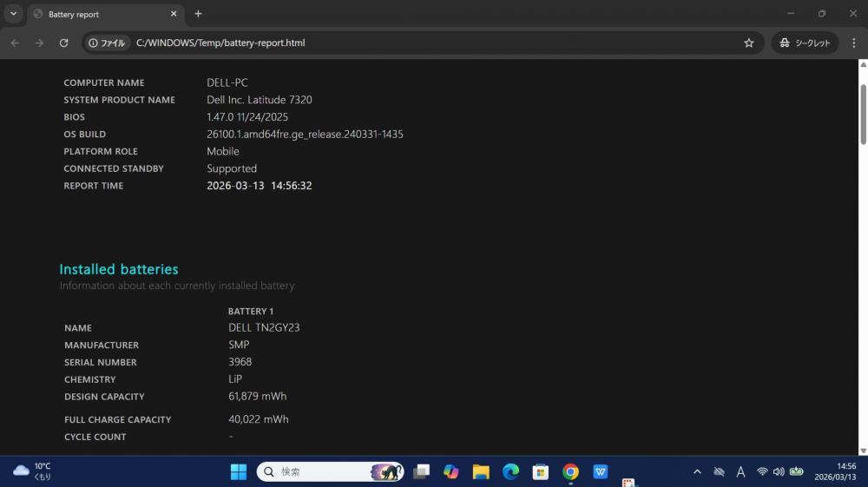
Task: Click the Connected Standby value Supported
Action: click(x=232, y=168)
